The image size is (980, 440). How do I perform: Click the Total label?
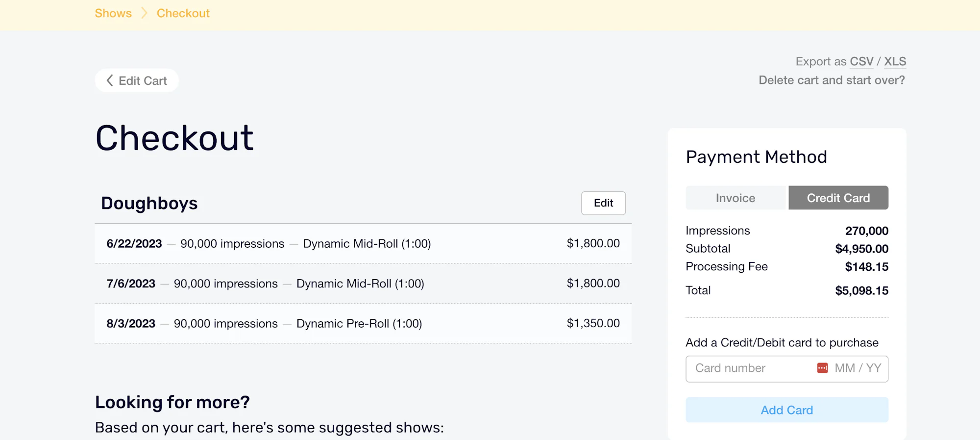(698, 290)
